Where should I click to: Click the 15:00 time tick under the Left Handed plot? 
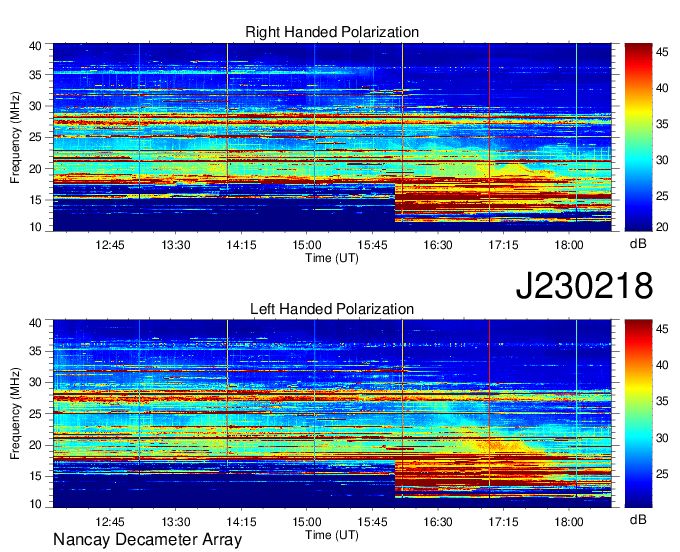[x=307, y=522]
